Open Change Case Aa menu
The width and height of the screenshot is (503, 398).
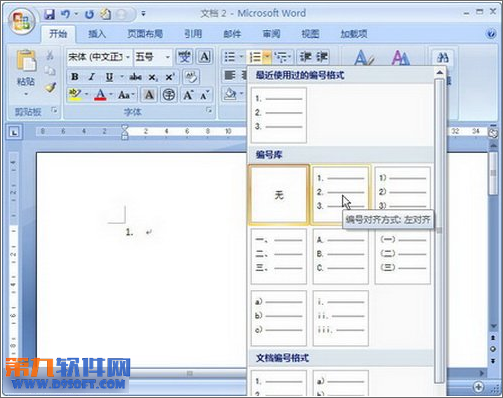coord(126,95)
